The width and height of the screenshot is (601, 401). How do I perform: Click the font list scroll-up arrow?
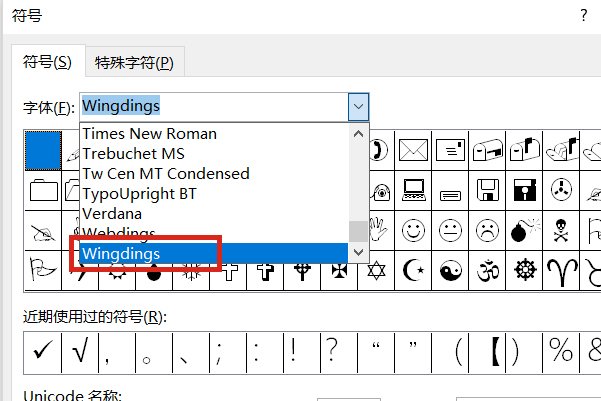click(x=358, y=134)
